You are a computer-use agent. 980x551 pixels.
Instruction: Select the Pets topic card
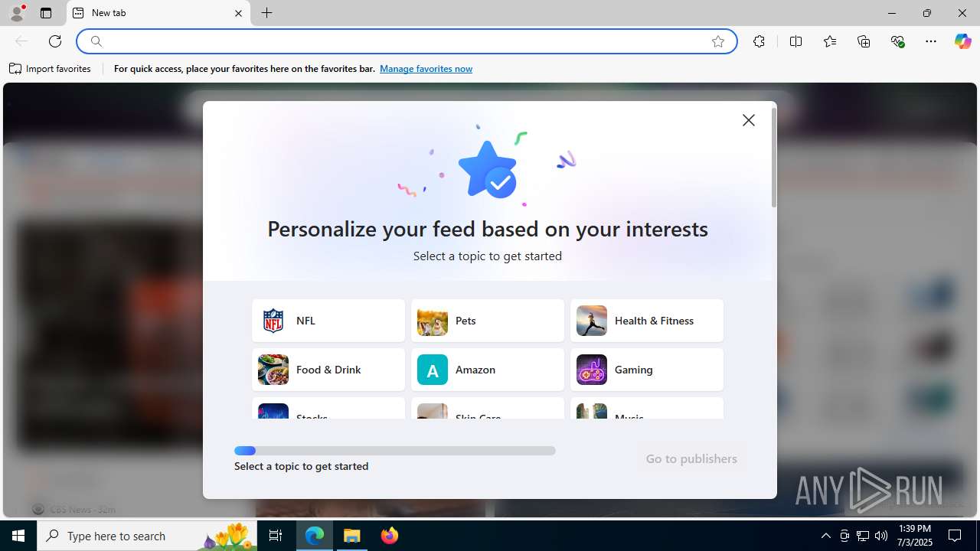click(488, 321)
